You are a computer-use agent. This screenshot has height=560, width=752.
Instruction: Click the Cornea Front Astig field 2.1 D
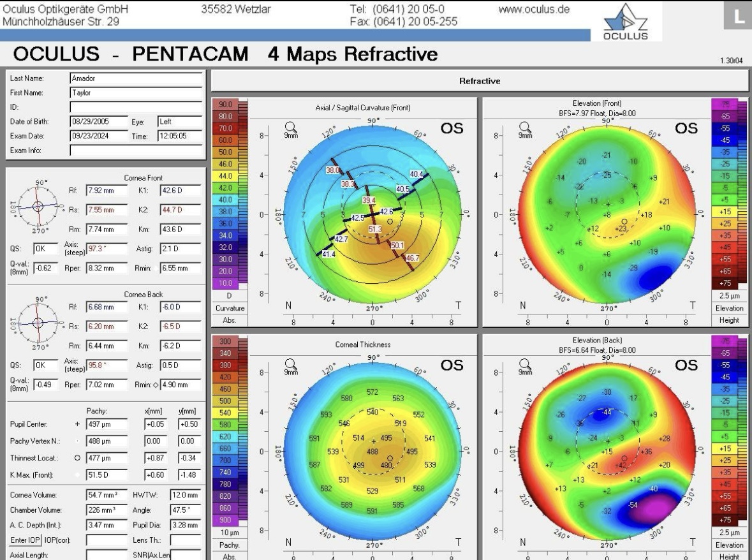pos(181,248)
